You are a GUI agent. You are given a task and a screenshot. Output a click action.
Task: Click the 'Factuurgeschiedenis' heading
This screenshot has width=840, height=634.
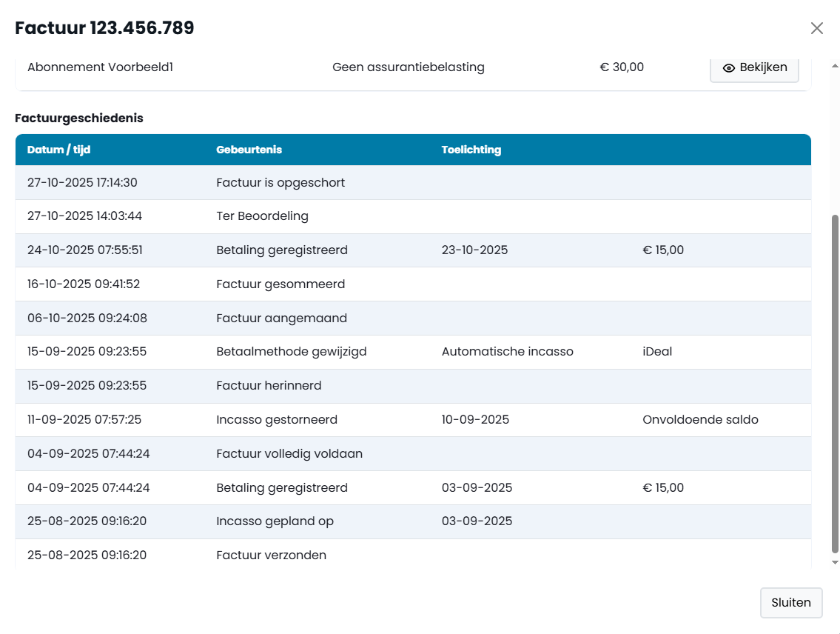click(x=79, y=118)
